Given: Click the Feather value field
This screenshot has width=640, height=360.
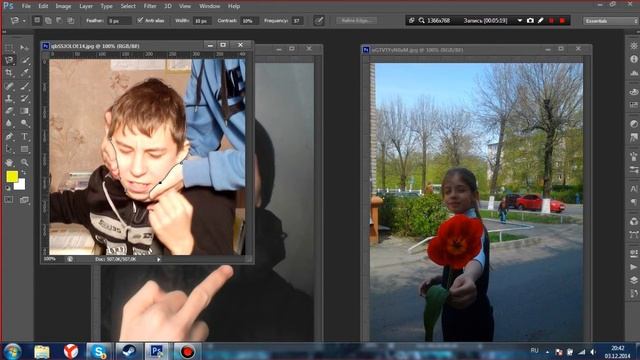Looking at the screenshot, I should coord(119,20).
